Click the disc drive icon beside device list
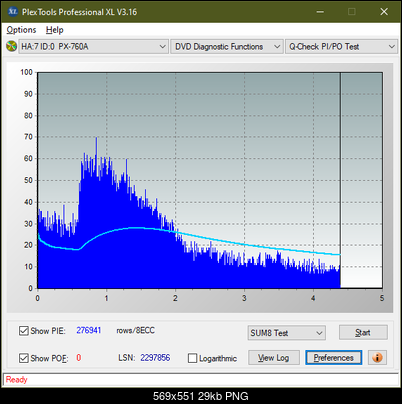The image size is (402, 404). coord(11,46)
